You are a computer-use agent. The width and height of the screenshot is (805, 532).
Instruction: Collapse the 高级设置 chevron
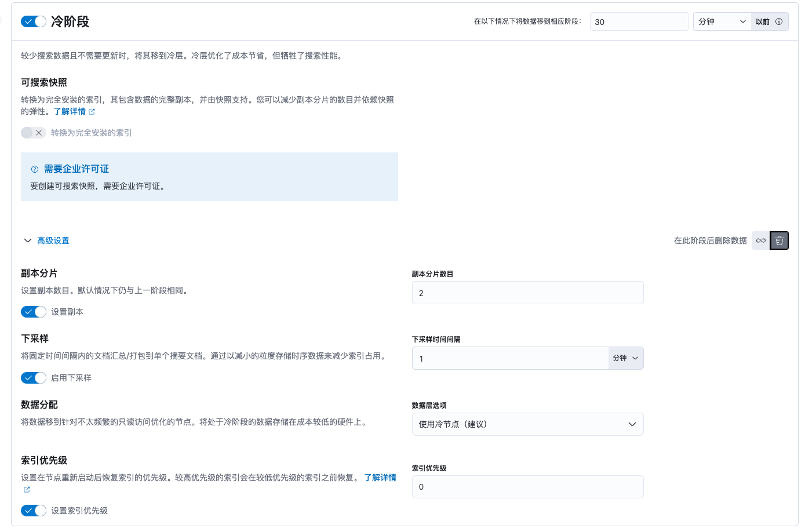(27, 241)
